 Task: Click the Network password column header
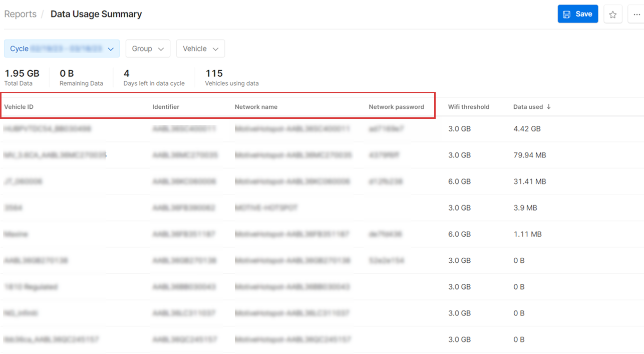[x=396, y=107]
